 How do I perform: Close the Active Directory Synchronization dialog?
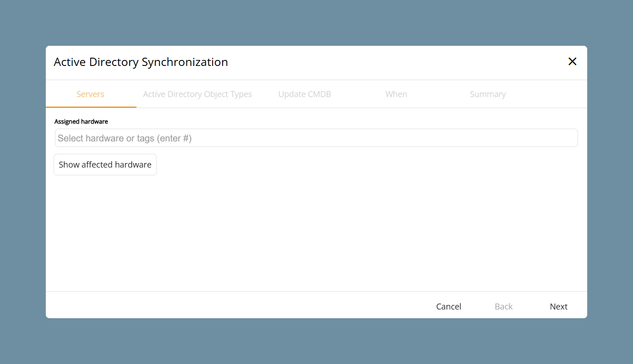pyautogui.click(x=572, y=61)
